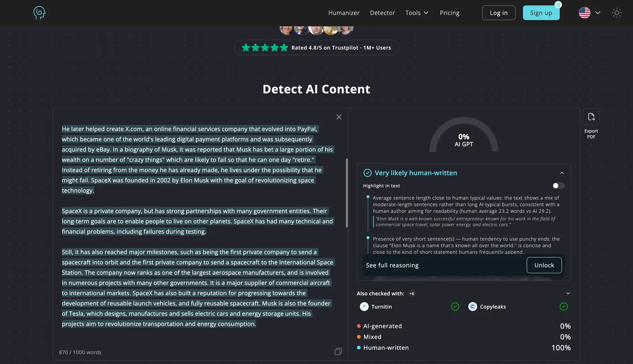
Task: Click the Export PDF icon
Action: click(x=591, y=117)
